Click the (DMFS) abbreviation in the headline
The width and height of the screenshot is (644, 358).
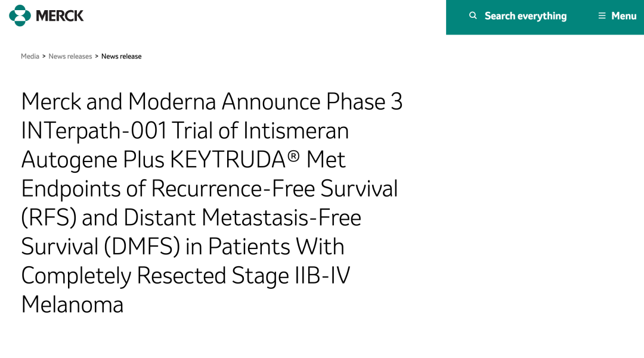[x=142, y=247]
